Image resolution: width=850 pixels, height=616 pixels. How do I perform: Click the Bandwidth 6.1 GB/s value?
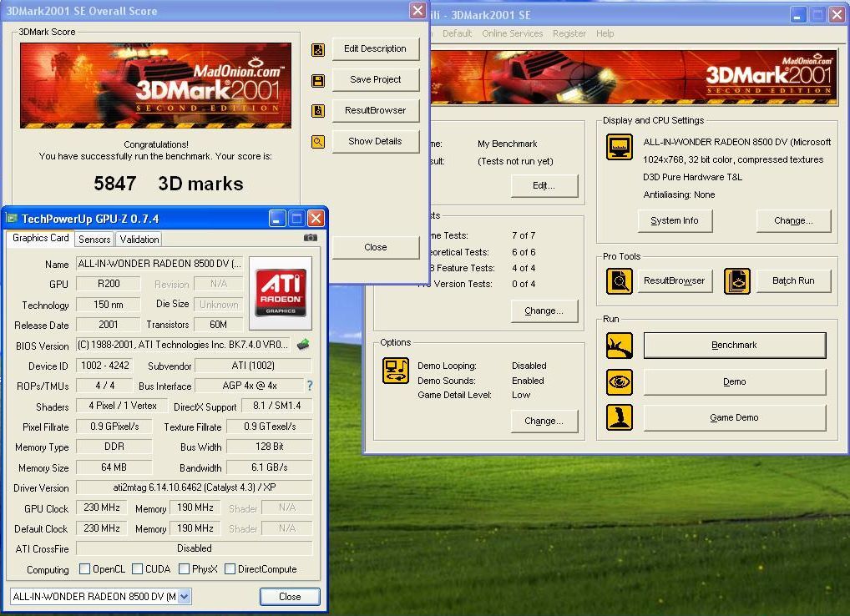pyautogui.click(x=270, y=467)
